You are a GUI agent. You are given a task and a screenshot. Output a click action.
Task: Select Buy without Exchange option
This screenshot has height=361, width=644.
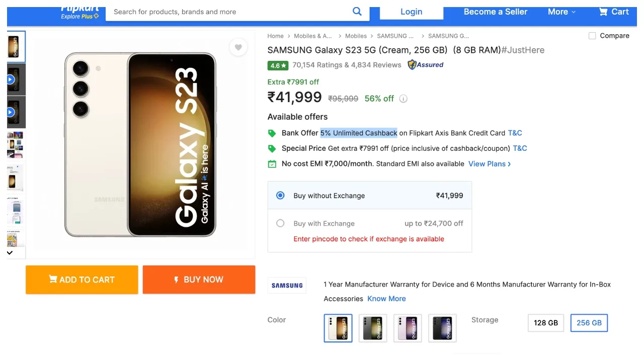click(x=280, y=196)
